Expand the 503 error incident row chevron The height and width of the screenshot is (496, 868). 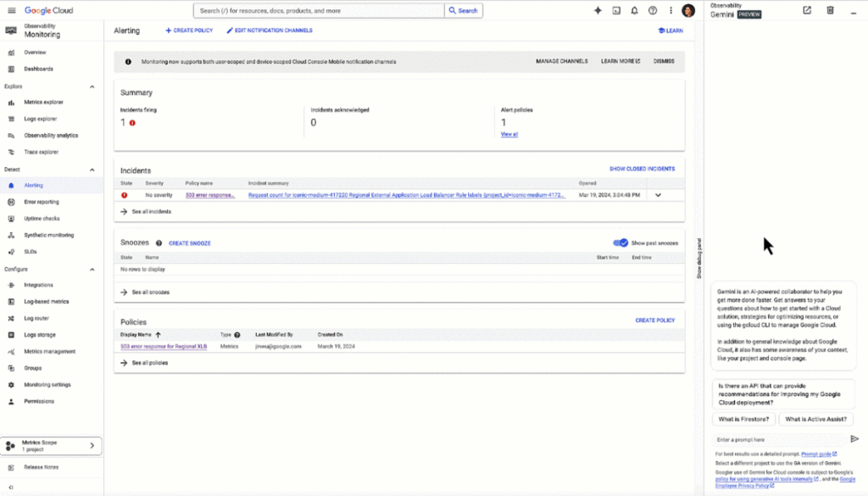(658, 195)
